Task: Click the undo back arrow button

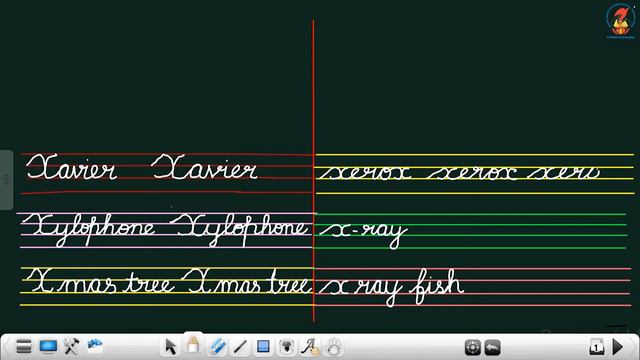Action: [493, 347]
